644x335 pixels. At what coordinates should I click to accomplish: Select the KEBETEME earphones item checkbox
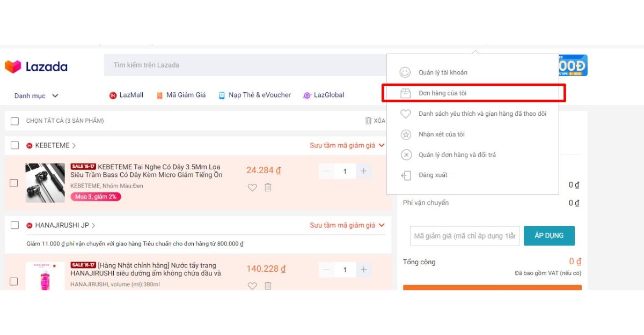pos(14,183)
